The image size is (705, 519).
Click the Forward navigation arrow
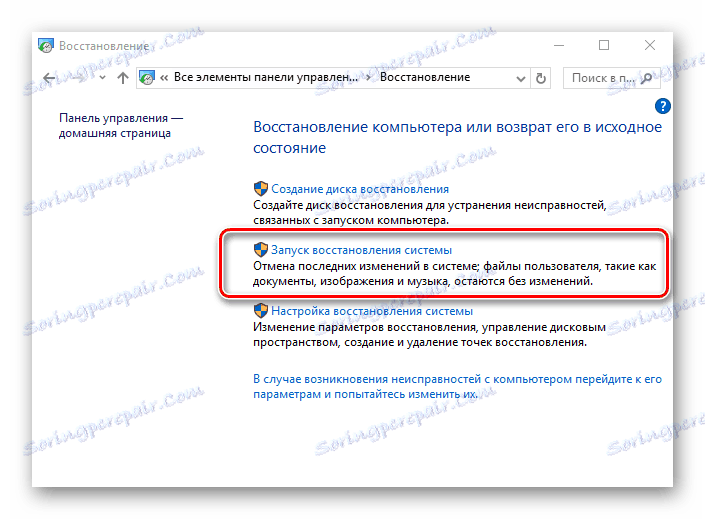(78, 78)
